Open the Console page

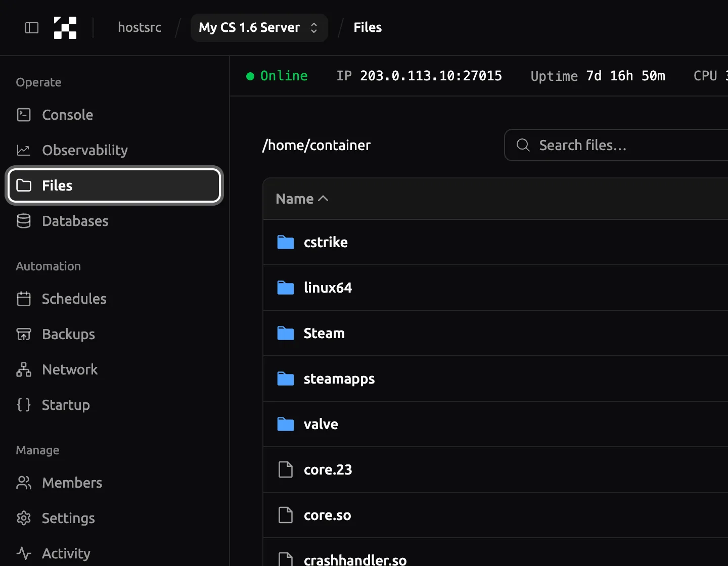(115, 115)
